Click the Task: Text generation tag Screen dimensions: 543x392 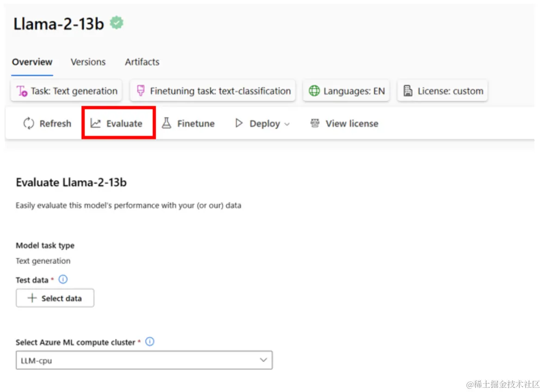click(x=67, y=91)
